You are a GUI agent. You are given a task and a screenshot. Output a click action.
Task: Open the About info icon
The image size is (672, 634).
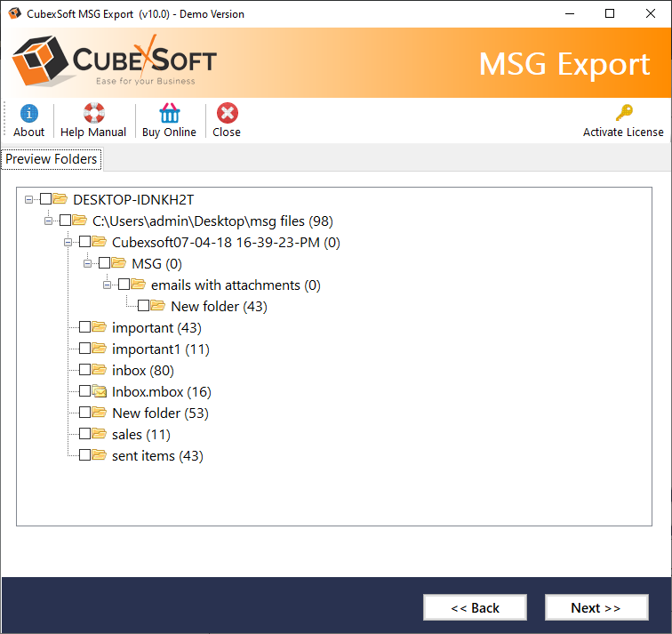(29, 114)
